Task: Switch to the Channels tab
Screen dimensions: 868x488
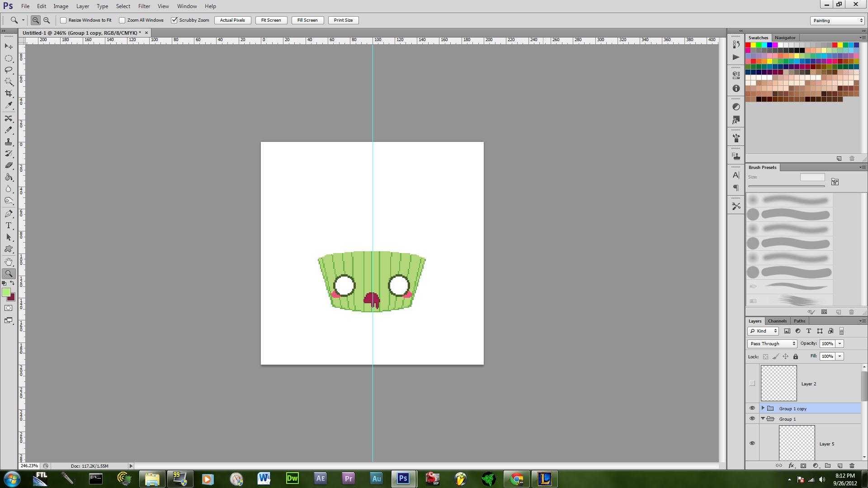Action: tap(777, 321)
